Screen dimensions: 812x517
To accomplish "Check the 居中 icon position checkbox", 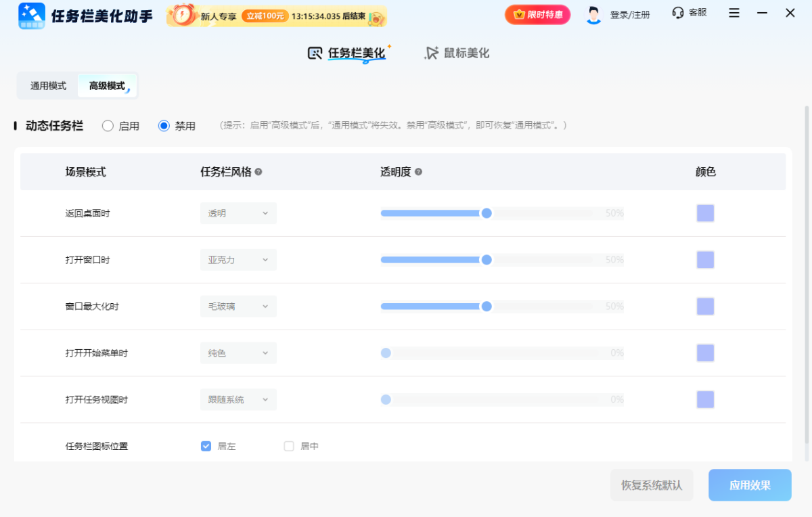I will point(288,446).
